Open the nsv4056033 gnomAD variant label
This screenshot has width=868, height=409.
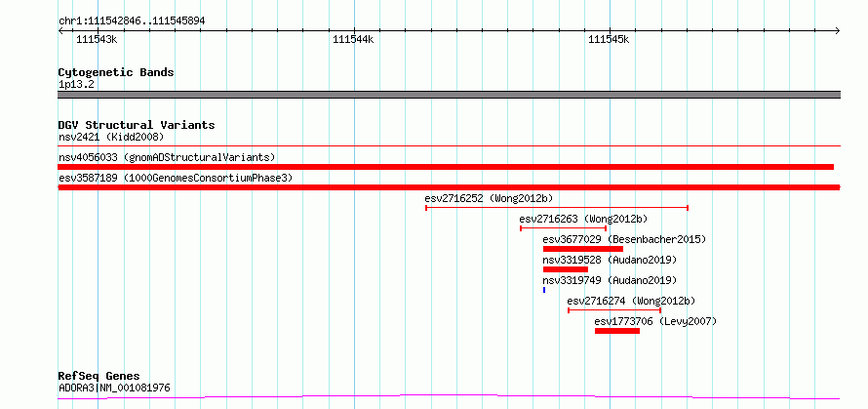pyautogui.click(x=167, y=157)
